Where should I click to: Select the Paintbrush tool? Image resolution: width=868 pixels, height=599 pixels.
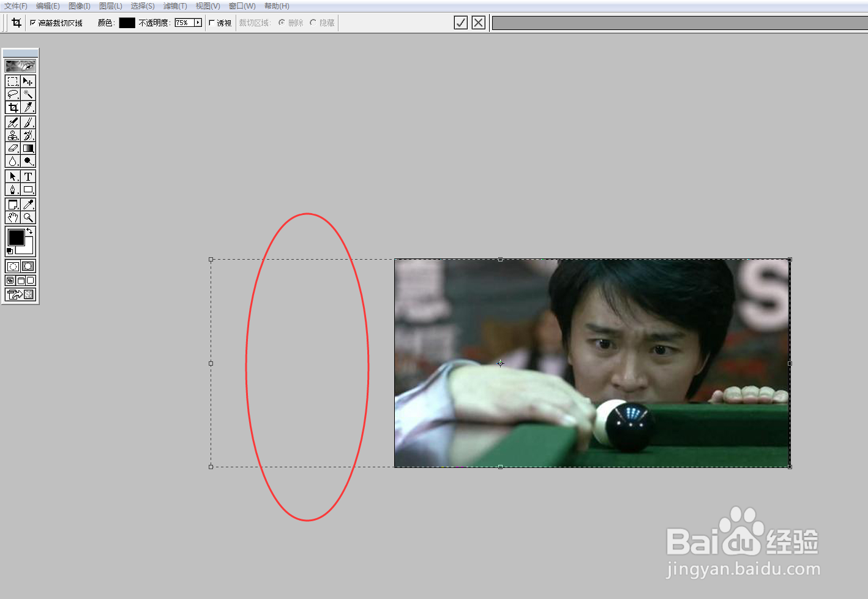(x=28, y=122)
